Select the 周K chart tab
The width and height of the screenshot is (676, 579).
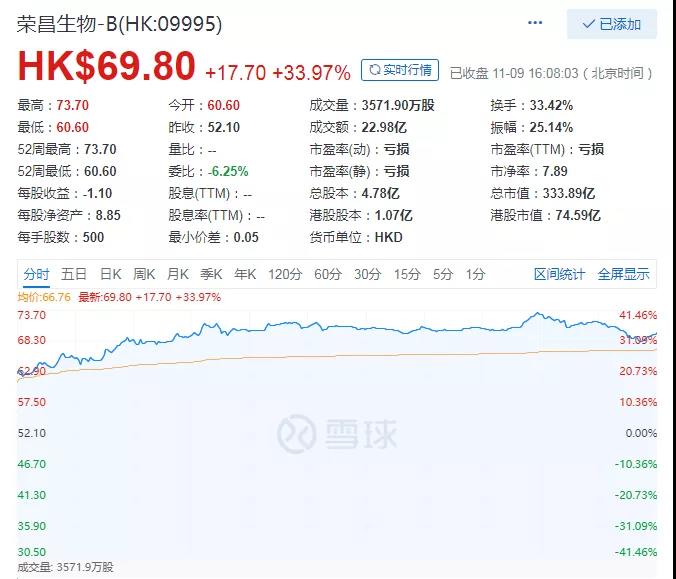(x=144, y=274)
